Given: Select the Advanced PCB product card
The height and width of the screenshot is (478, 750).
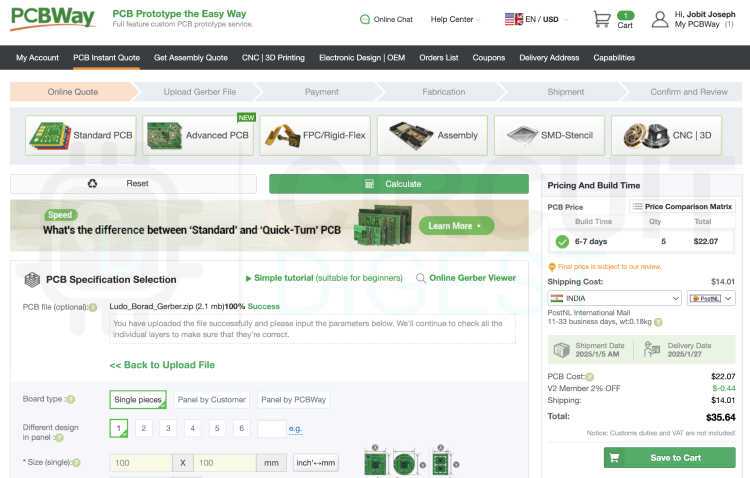Looking at the screenshot, I should pyautogui.click(x=198, y=135).
